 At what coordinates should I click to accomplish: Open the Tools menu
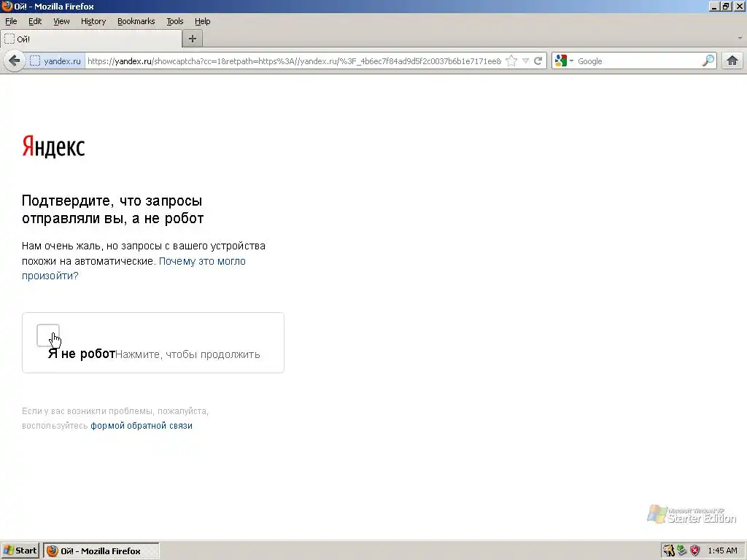(x=175, y=21)
